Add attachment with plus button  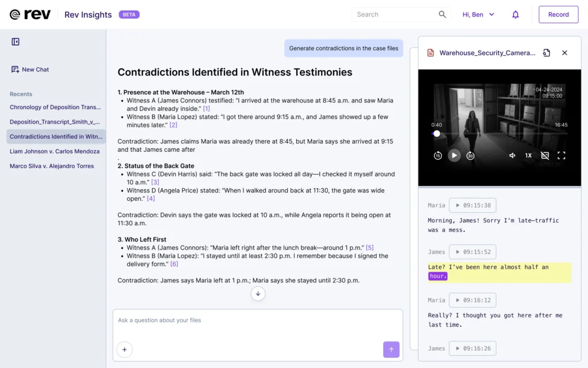tap(124, 349)
